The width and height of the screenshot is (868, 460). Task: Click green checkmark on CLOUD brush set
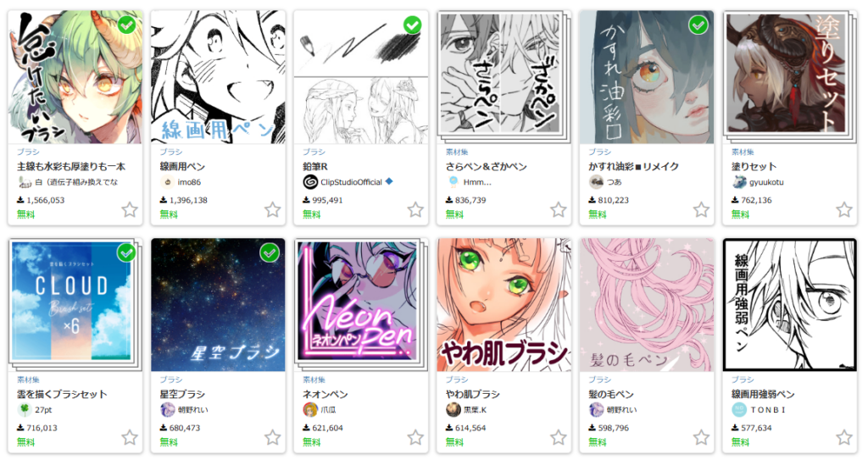pyautogui.click(x=127, y=253)
